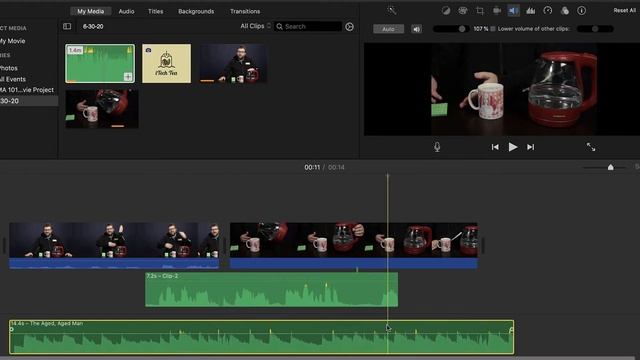The width and height of the screenshot is (640, 360).
Task: Select the green audio clip thumbnail
Action: pos(100,64)
